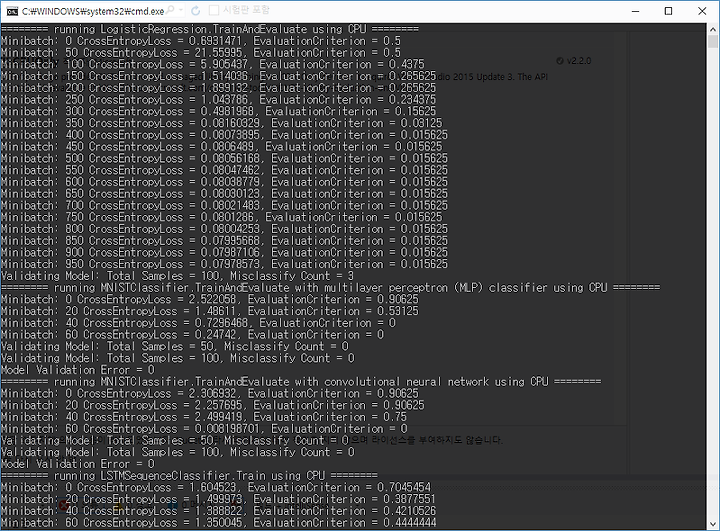Click the loss value 0.6931471
Image resolution: width=720 pixels, height=531 pixels.
tap(215, 41)
